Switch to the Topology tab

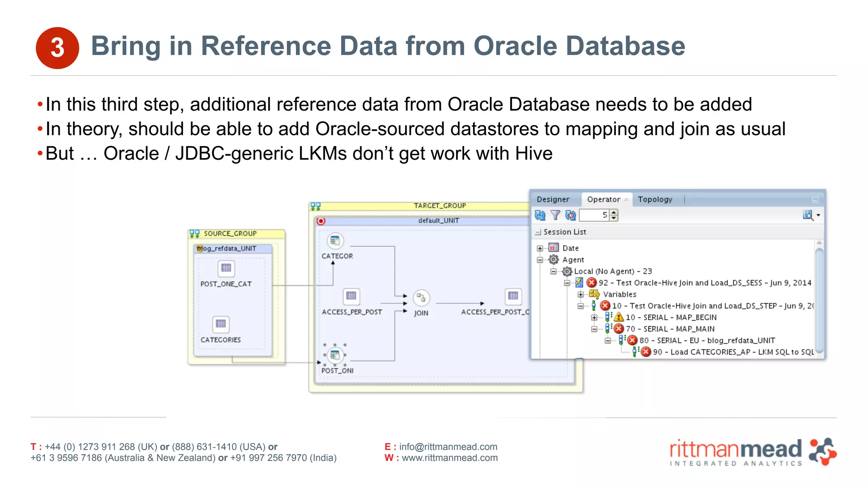[655, 199]
